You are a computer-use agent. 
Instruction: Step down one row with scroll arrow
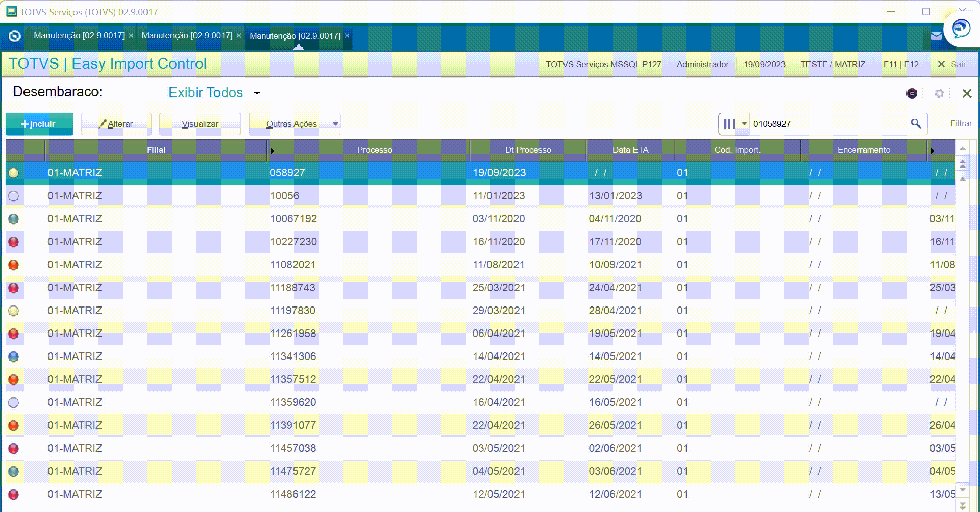coord(963,490)
